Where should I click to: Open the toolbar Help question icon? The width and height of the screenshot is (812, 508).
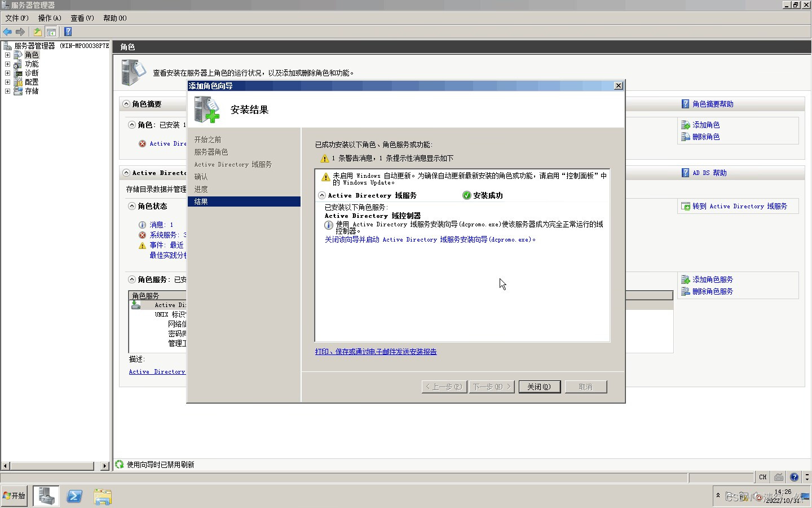pyautogui.click(x=68, y=32)
